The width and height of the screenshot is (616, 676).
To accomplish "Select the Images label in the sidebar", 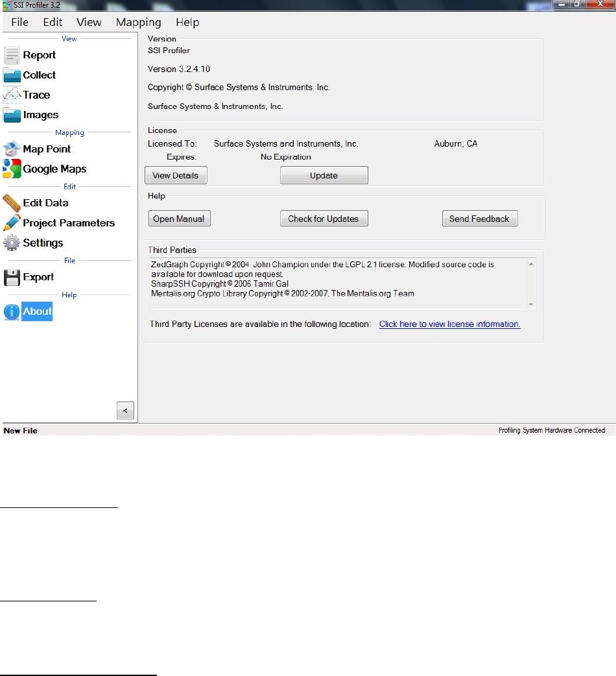I will tap(41, 115).
